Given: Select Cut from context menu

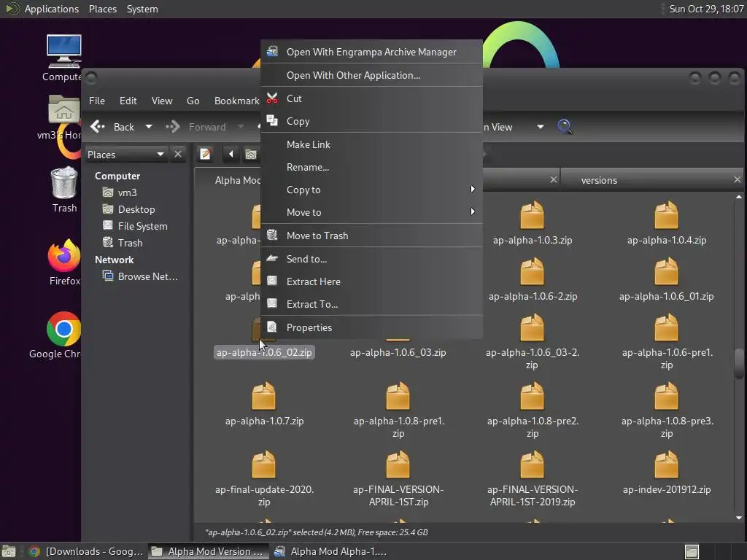Looking at the screenshot, I should click(x=371, y=98).
